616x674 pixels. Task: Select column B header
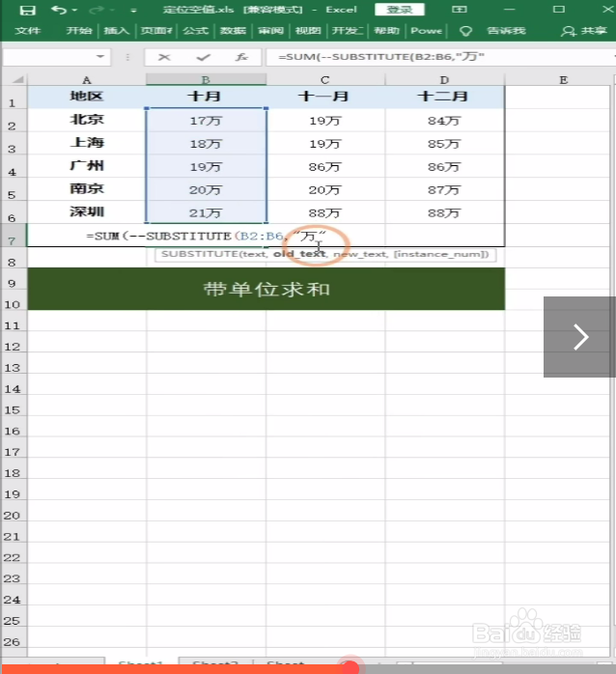(x=206, y=79)
